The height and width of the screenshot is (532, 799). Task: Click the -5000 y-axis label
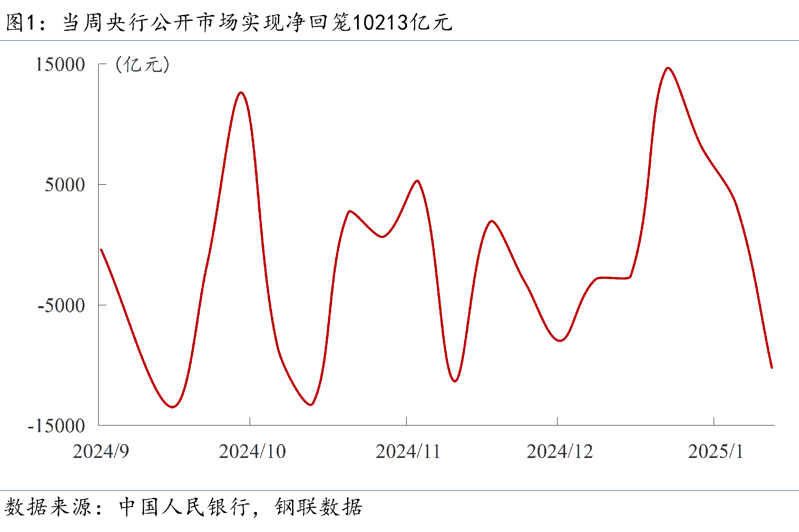(61, 306)
